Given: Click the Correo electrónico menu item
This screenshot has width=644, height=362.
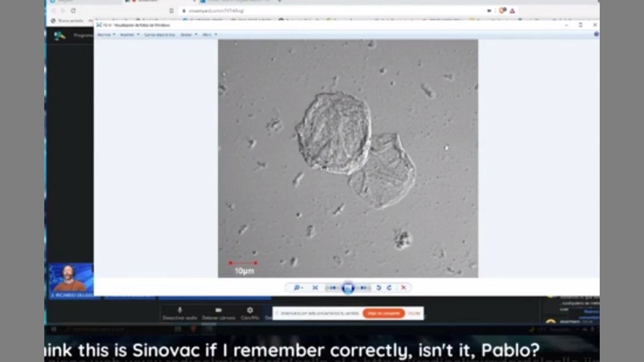Looking at the screenshot, I should point(159,35).
